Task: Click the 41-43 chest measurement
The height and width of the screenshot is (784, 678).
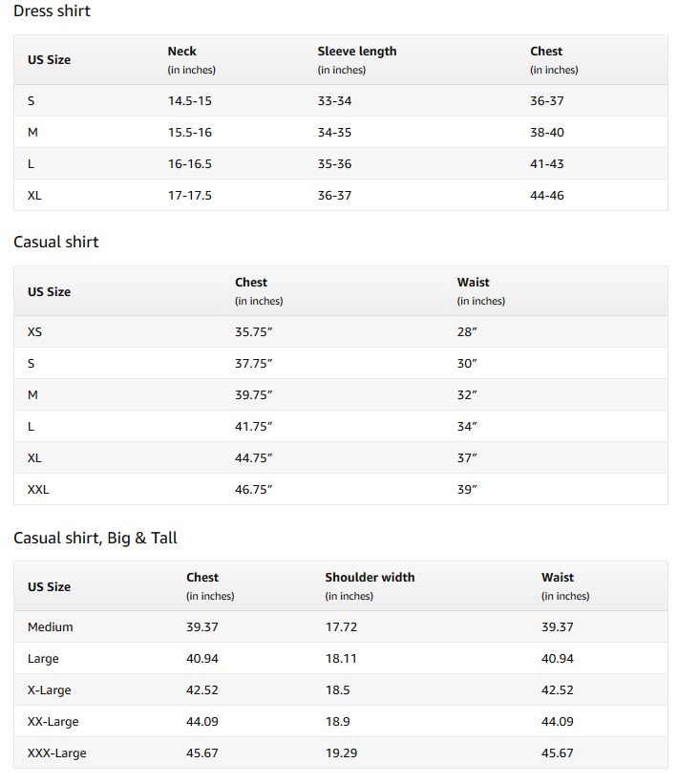Action: click(547, 163)
